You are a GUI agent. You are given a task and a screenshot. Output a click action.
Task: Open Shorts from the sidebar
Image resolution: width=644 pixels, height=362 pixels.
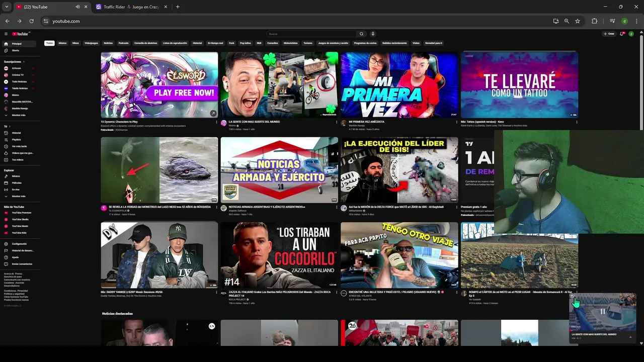tap(19, 50)
